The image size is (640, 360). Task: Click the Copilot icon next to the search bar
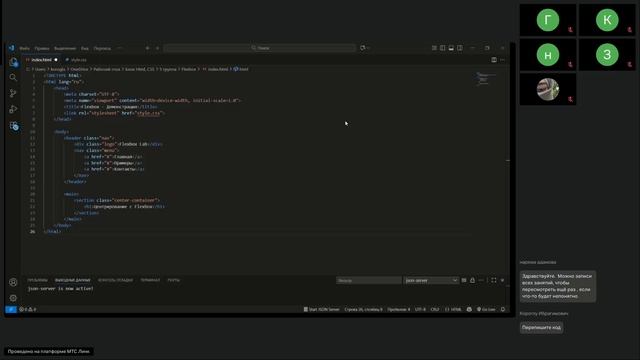click(x=362, y=48)
